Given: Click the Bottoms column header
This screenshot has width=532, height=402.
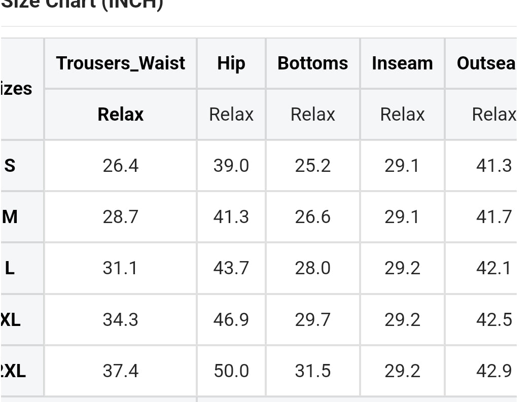Looking at the screenshot, I should 312,63.
